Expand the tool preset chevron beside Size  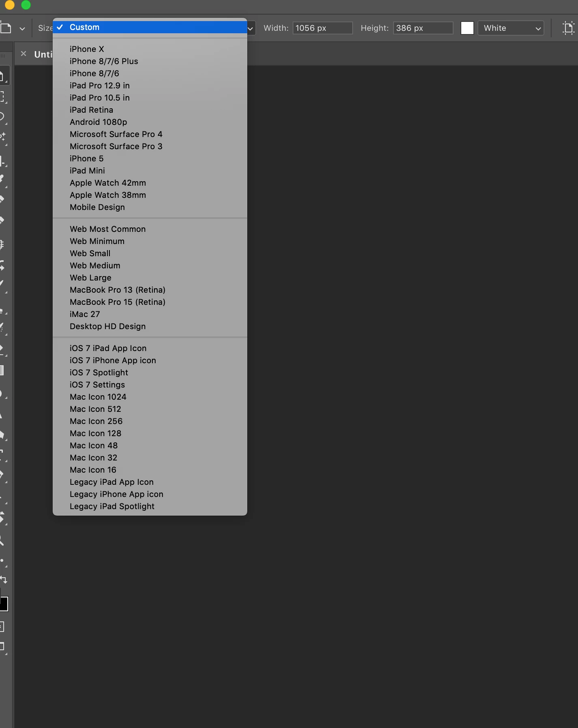[22, 29]
